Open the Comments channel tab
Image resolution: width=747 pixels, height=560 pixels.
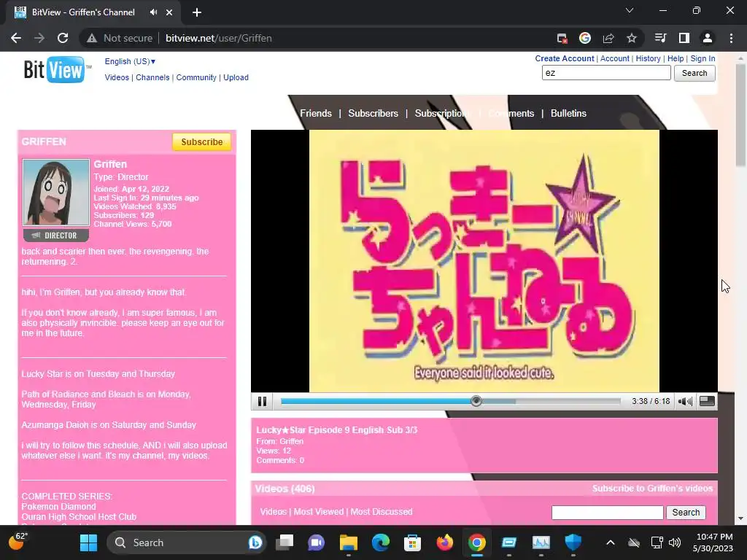[511, 113]
